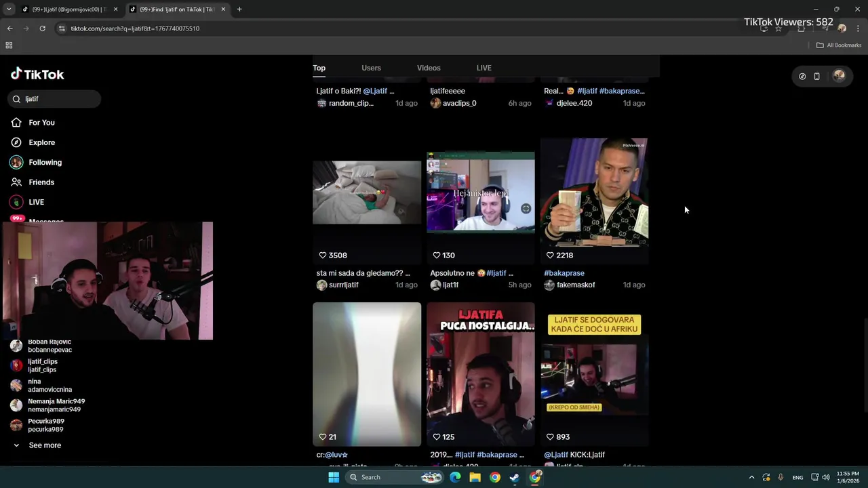Select the Top search results tab
Viewport: 868px width, 488px height.
point(319,68)
